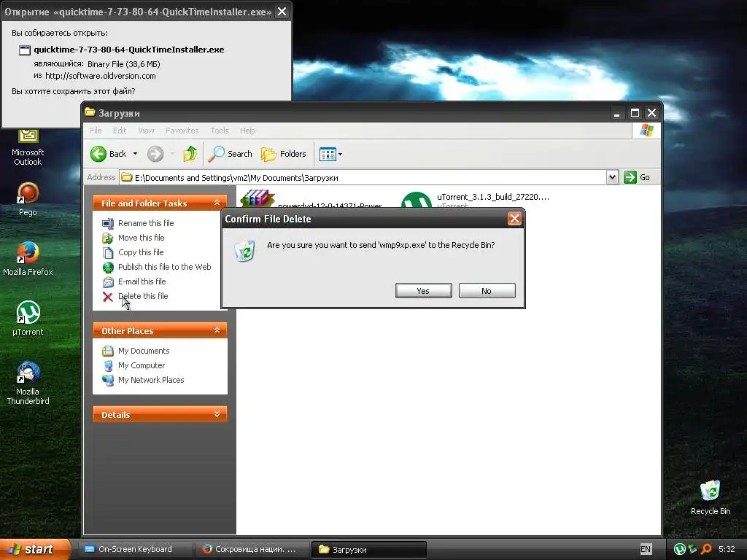Click the Microsoft Outlook desktop icon
The image size is (747, 560).
(x=28, y=136)
